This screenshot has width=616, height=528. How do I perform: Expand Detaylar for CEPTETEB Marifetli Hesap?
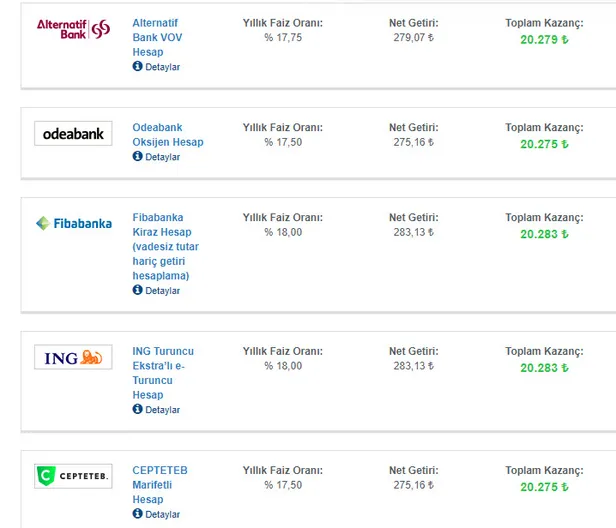(162, 514)
